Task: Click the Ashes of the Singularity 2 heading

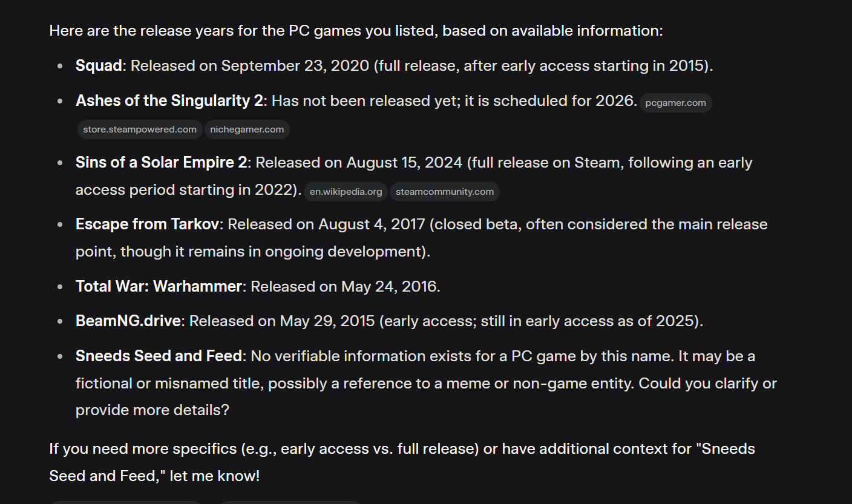Action: point(169,101)
